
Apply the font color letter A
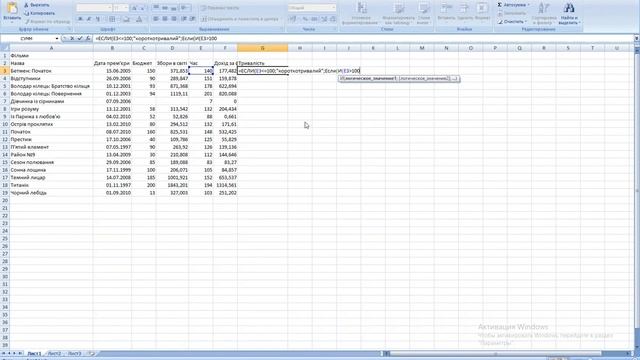coord(139,19)
